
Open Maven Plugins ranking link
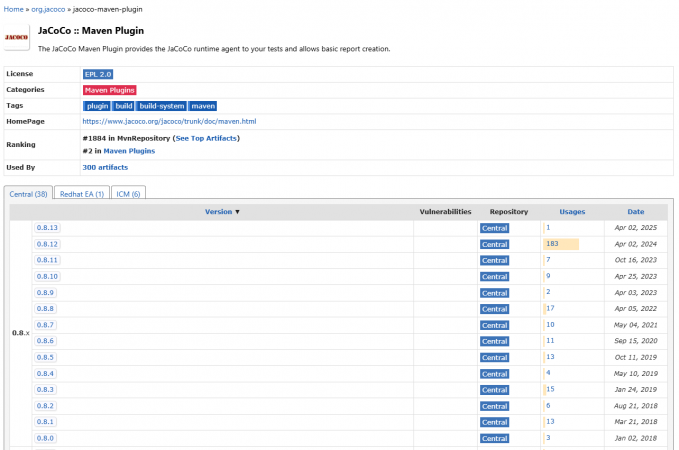click(x=129, y=151)
